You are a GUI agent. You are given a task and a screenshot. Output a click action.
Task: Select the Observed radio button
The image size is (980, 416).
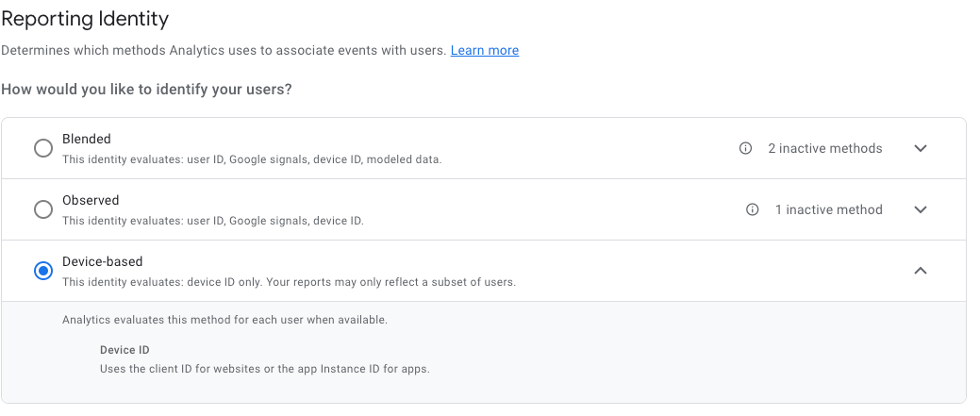(x=43, y=209)
